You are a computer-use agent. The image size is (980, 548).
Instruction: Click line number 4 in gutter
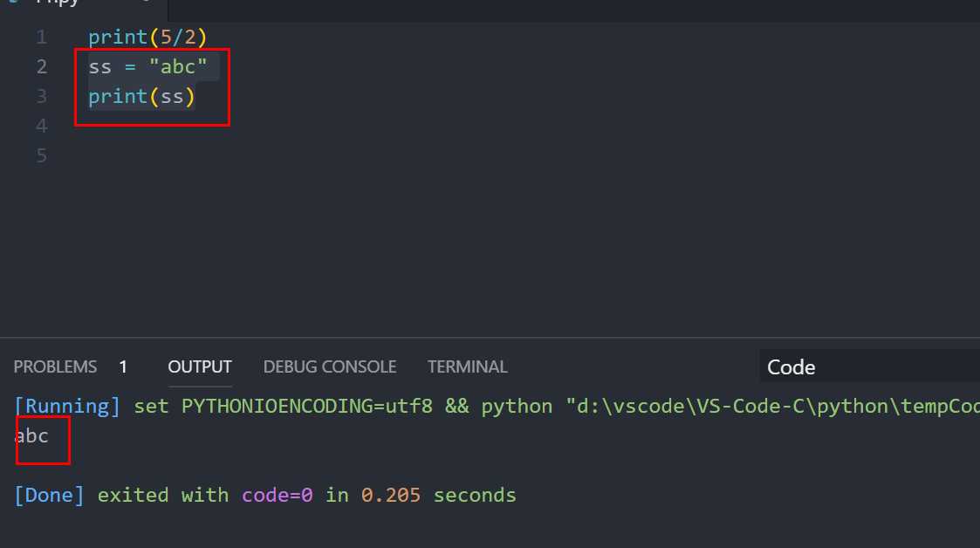(41, 127)
